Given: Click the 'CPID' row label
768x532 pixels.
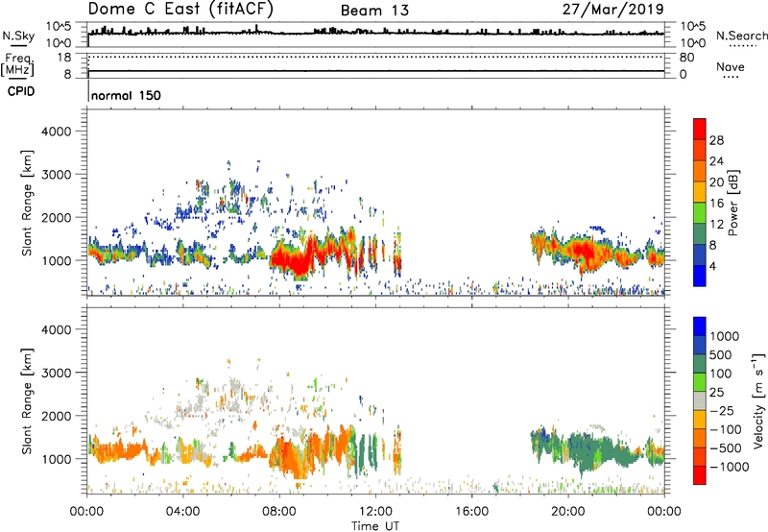Looking at the screenshot, I should pyautogui.click(x=21, y=91).
